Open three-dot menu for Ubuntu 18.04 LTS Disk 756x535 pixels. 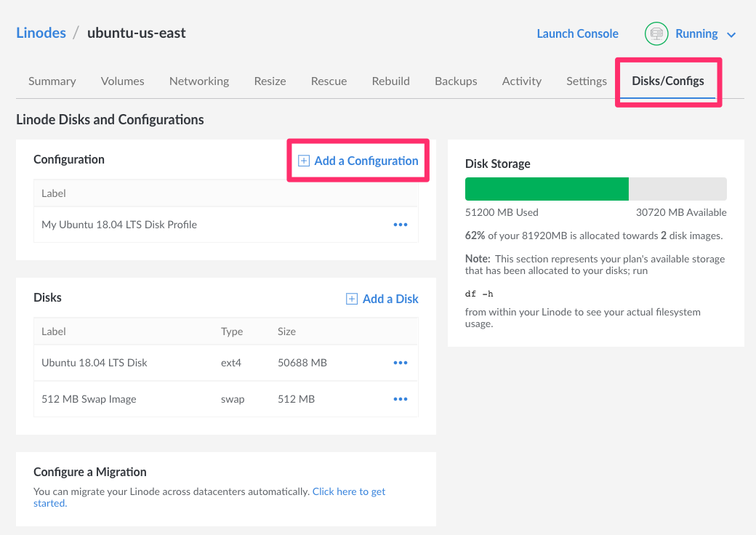[x=400, y=363]
